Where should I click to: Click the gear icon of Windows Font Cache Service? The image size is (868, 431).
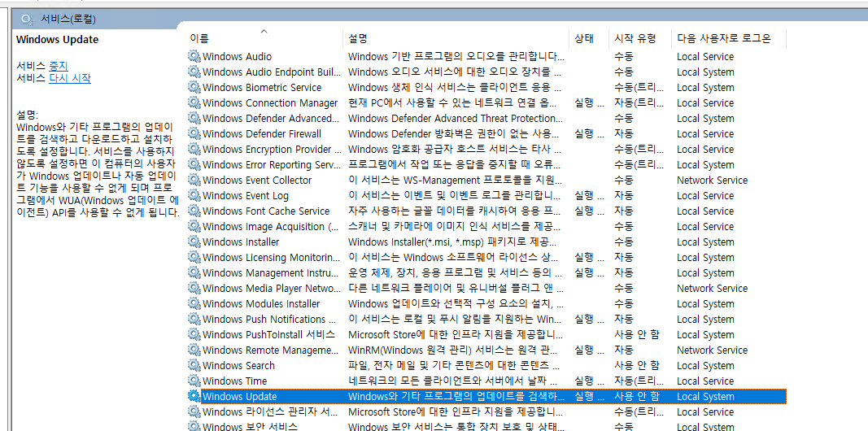pos(194,211)
